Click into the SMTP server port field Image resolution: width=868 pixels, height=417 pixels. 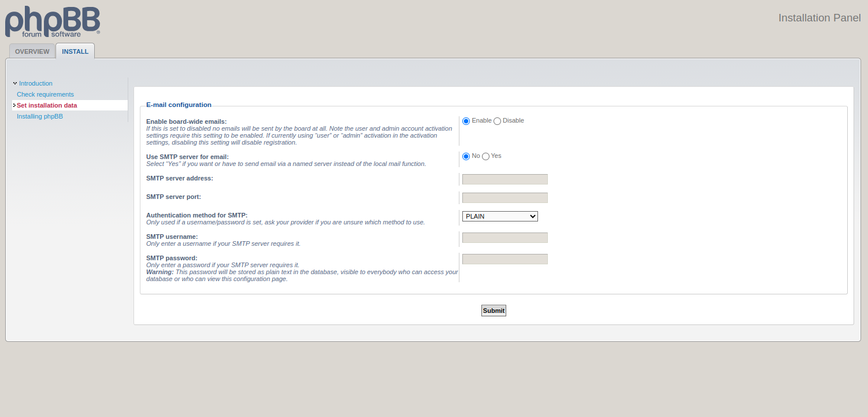[x=505, y=198]
